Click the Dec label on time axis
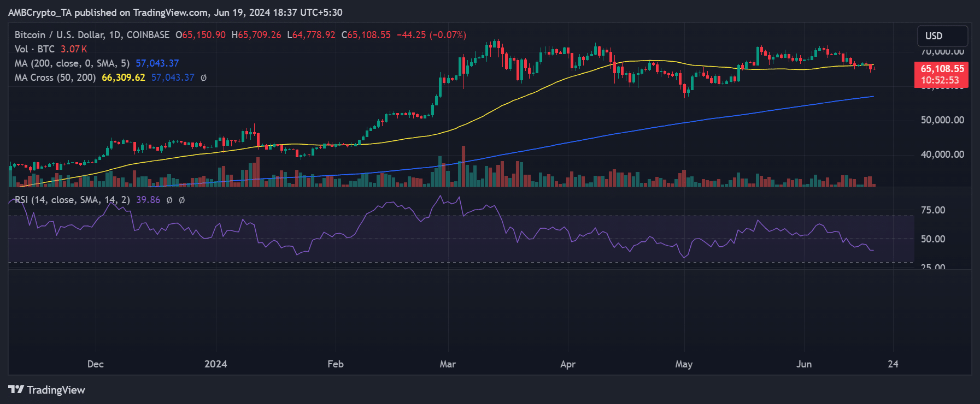Viewport: 980px width, 404px height. [x=96, y=364]
